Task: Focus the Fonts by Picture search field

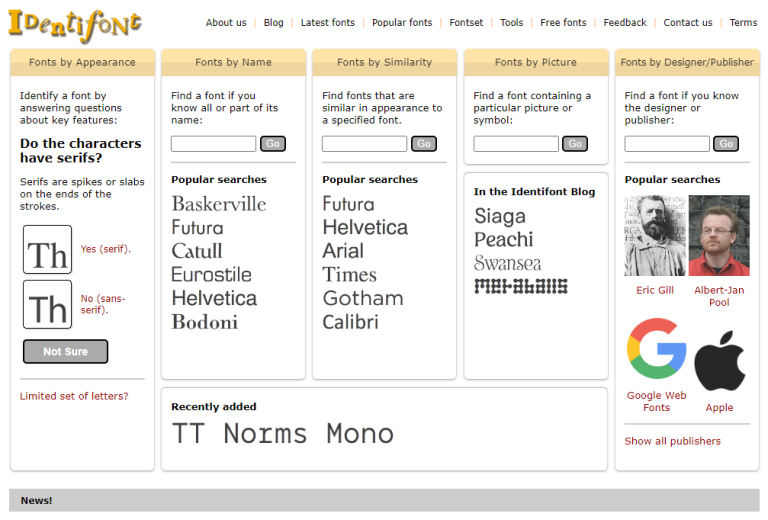Action: coord(515,144)
